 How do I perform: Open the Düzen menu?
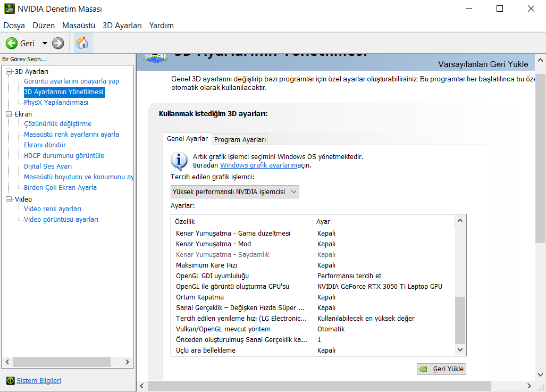pyautogui.click(x=44, y=26)
